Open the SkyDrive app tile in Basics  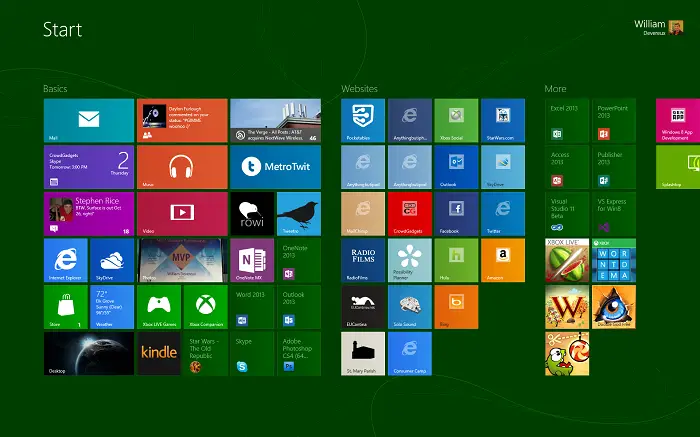(x=112, y=260)
